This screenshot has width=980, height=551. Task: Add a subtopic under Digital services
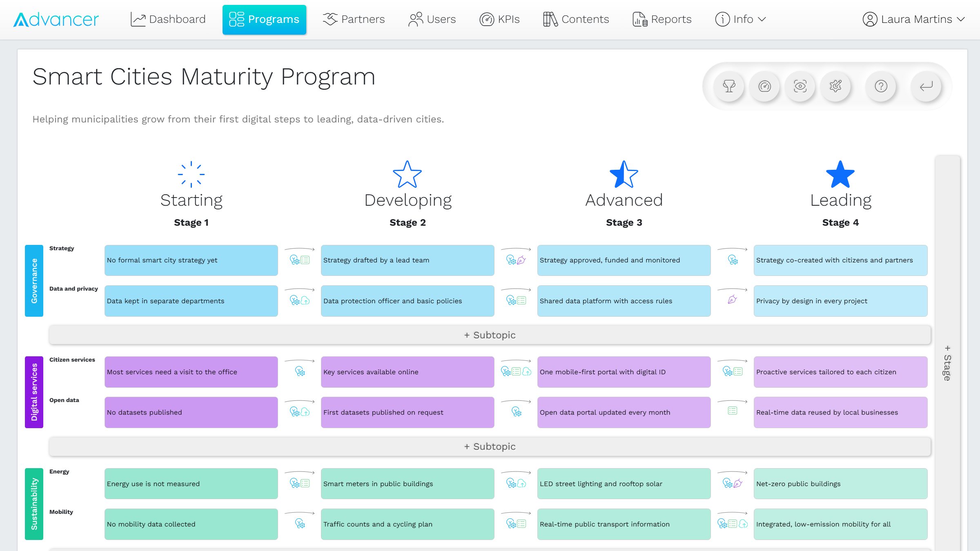(490, 446)
